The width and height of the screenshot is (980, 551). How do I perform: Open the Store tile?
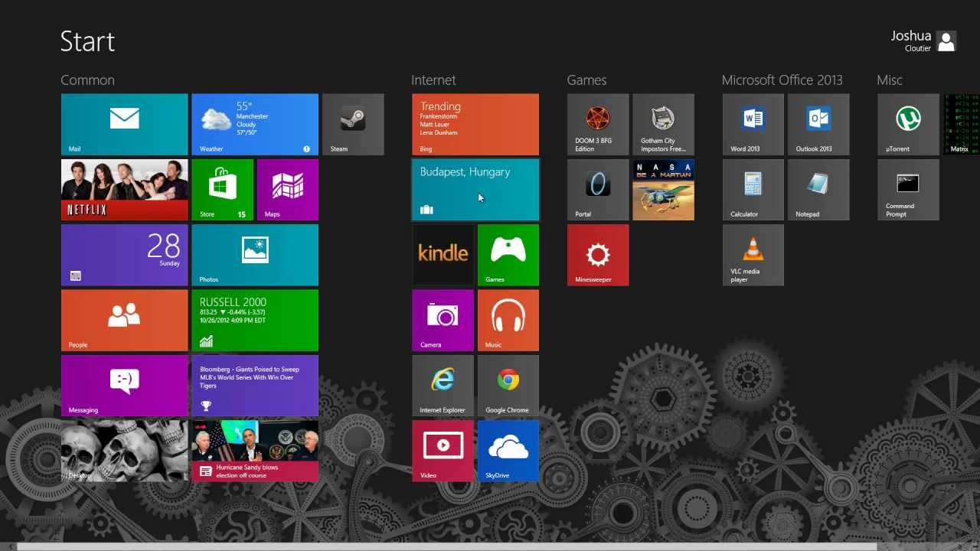click(222, 190)
